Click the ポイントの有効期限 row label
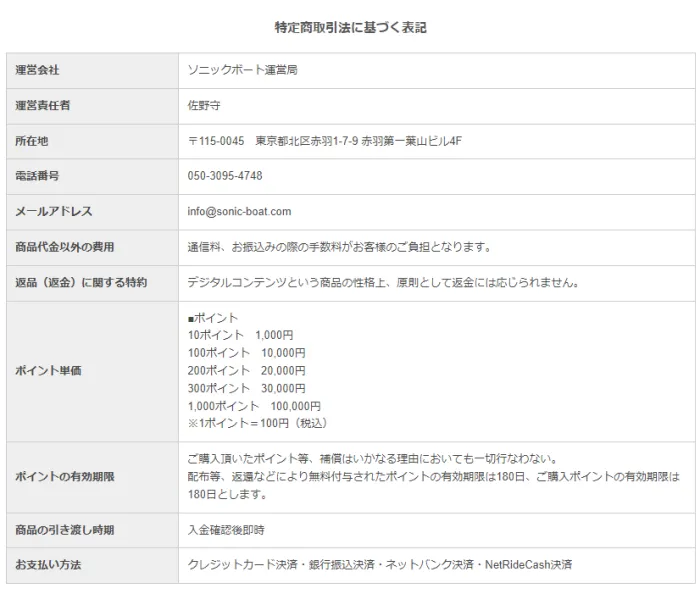 65,477
